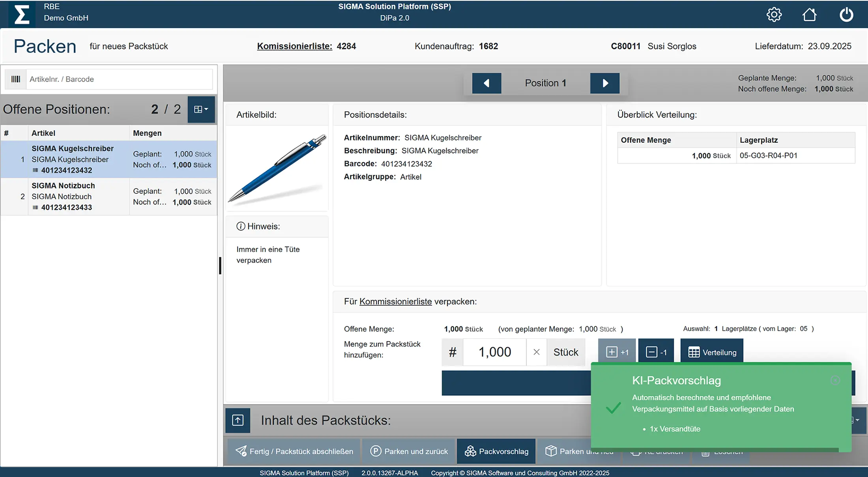Close the KI-Packvorschlag notification
The height and width of the screenshot is (477, 868).
point(835,380)
